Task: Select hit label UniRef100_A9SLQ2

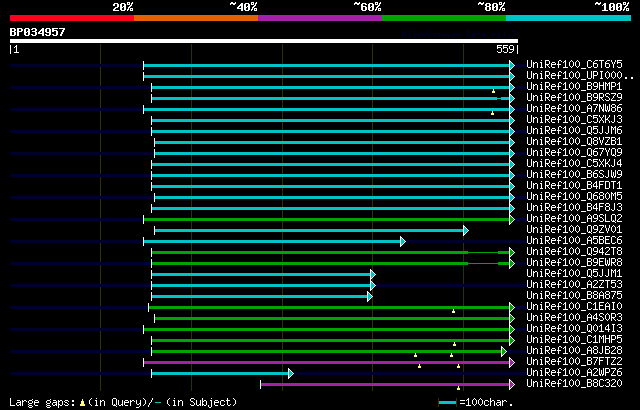Action: (x=574, y=219)
